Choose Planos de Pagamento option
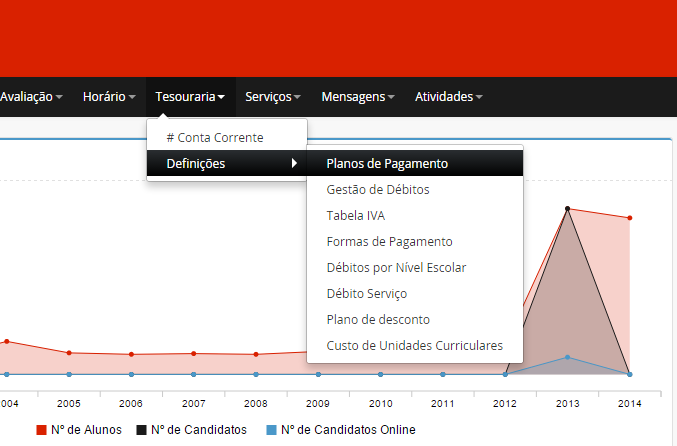The image size is (677, 446). click(387, 164)
